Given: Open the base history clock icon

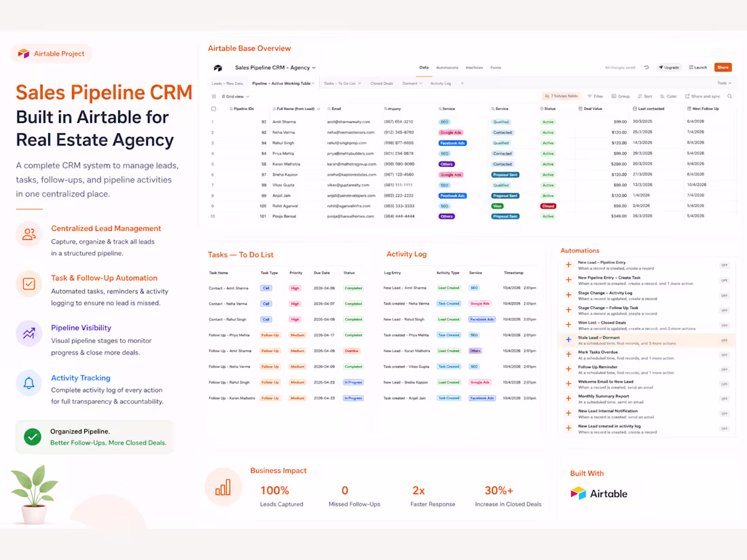Looking at the screenshot, I should (646, 67).
